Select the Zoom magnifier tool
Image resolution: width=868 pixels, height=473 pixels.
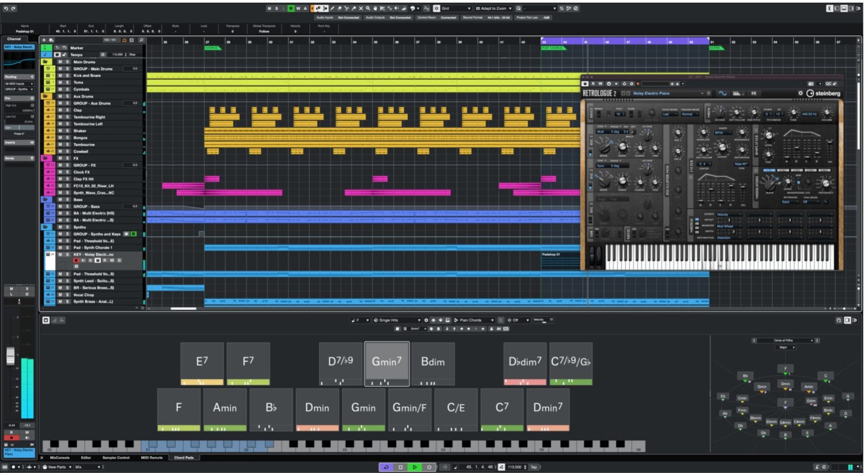click(368, 8)
